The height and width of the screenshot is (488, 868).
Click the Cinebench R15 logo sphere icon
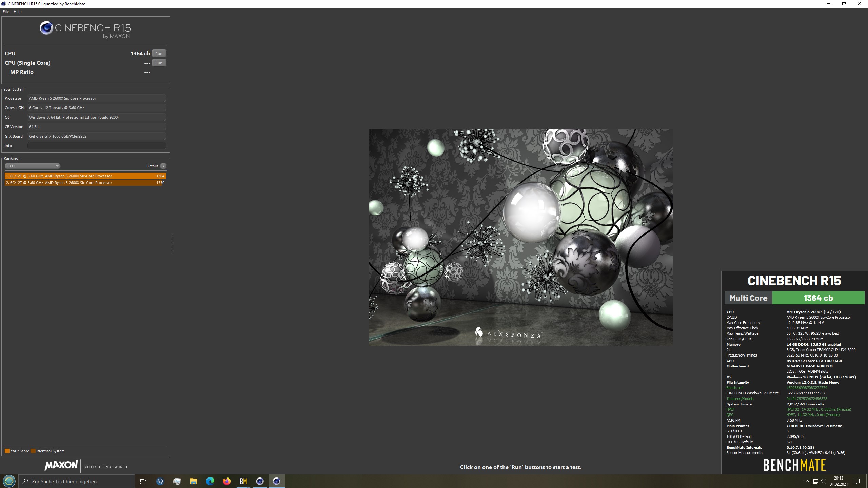tap(46, 28)
